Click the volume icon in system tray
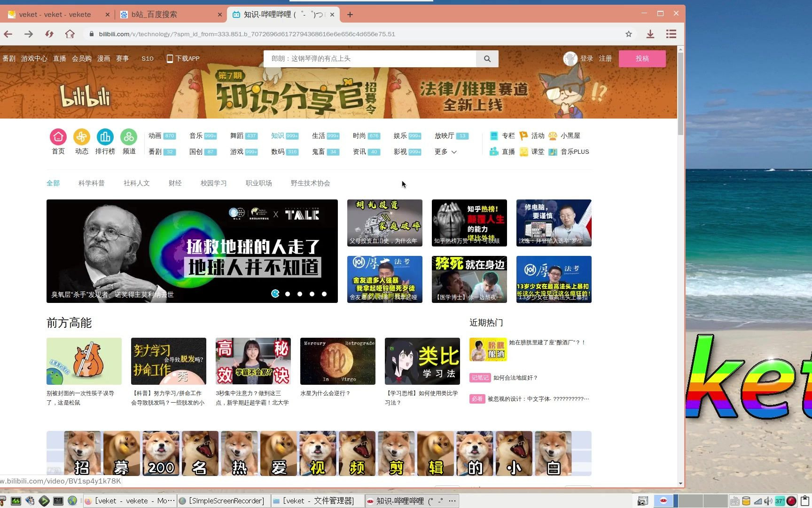 tap(768, 501)
